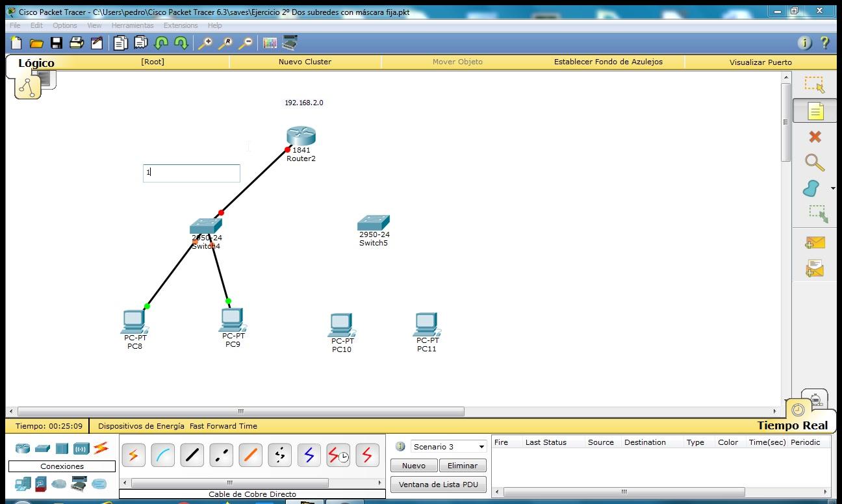The width and height of the screenshot is (842, 504).
Task: Open the Custom Made Devices category
Action: pos(79,484)
